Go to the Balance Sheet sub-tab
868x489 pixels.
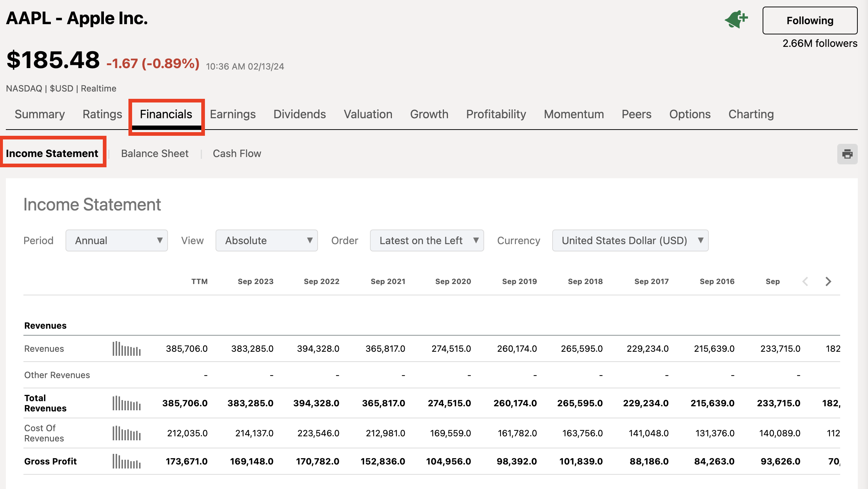click(x=155, y=153)
